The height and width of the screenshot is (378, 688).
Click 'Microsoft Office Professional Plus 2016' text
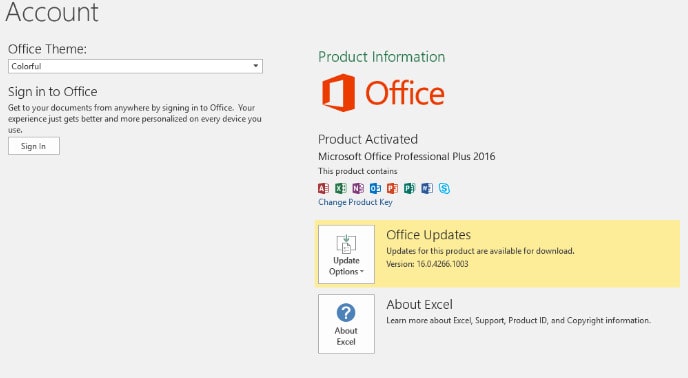click(x=406, y=156)
